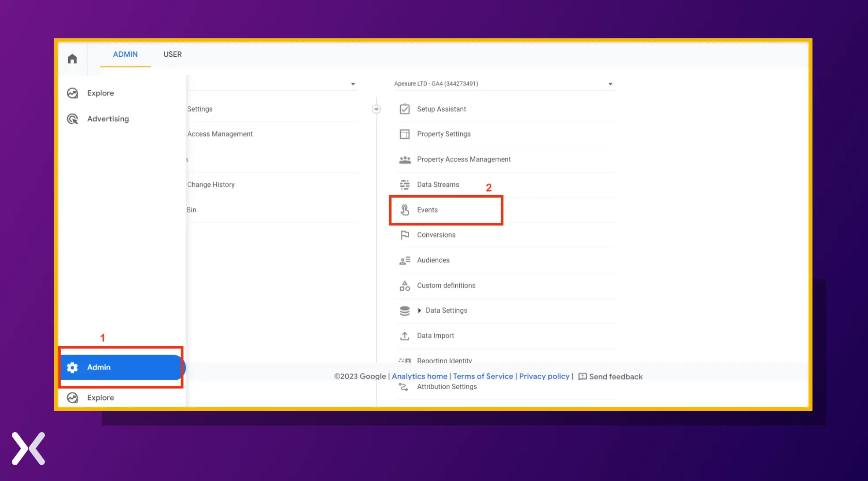This screenshot has width=868, height=481.
Task: Switch to the USER tab
Action: tap(173, 54)
